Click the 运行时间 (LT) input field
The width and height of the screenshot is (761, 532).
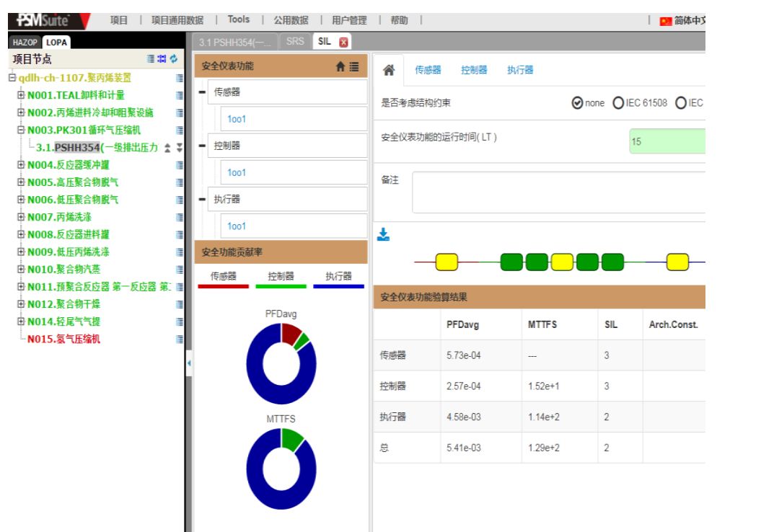pyautogui.click(x=667, y=141)
